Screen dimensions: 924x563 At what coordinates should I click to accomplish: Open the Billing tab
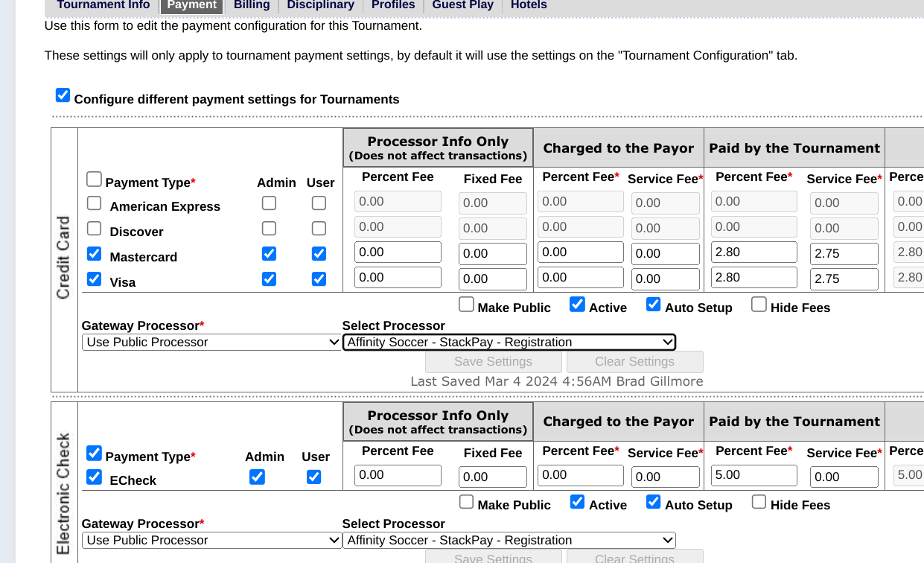point(252,5)
